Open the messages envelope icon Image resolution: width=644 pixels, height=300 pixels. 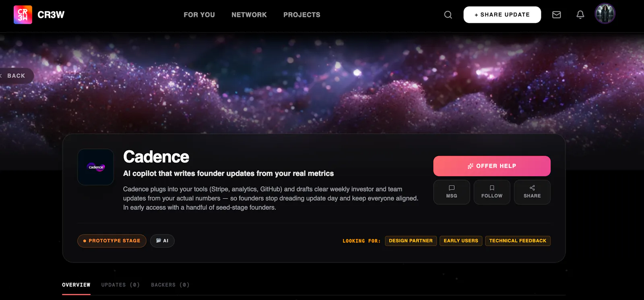pos(557,15)
